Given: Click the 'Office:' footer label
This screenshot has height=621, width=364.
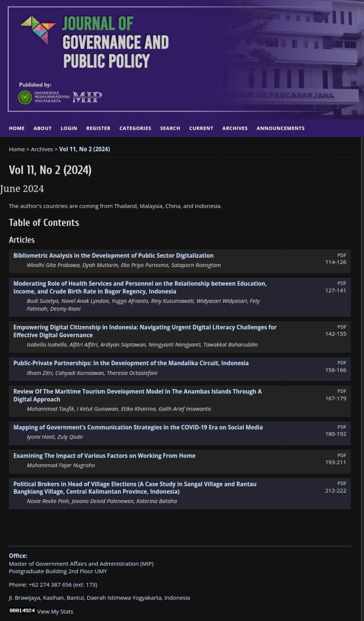Looking at the screenshot, I should tap(18, 556).
